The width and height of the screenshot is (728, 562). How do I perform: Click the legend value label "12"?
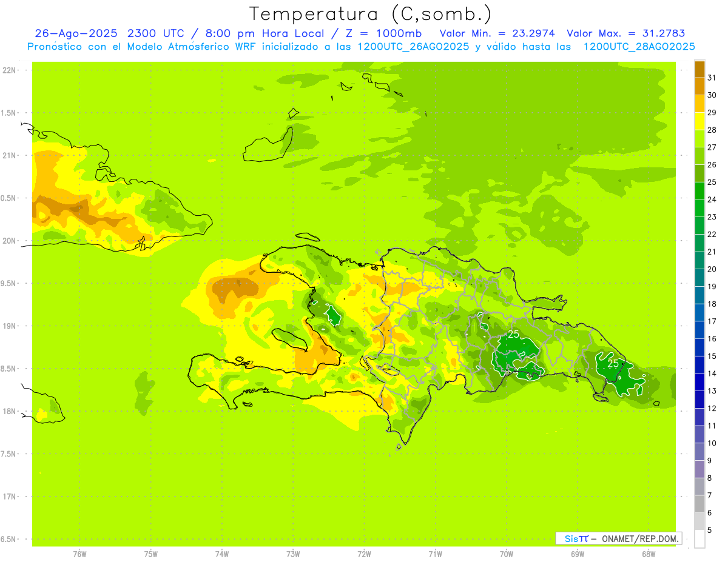pyautogui.click(x=712, y=409)
